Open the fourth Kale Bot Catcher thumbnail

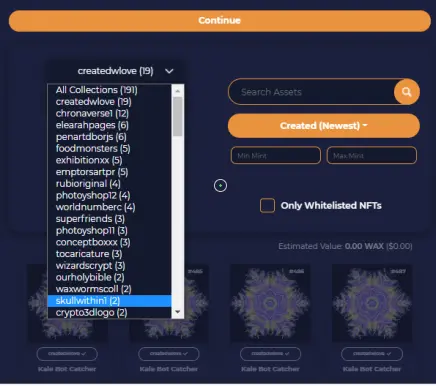click(x=372, y=303)
